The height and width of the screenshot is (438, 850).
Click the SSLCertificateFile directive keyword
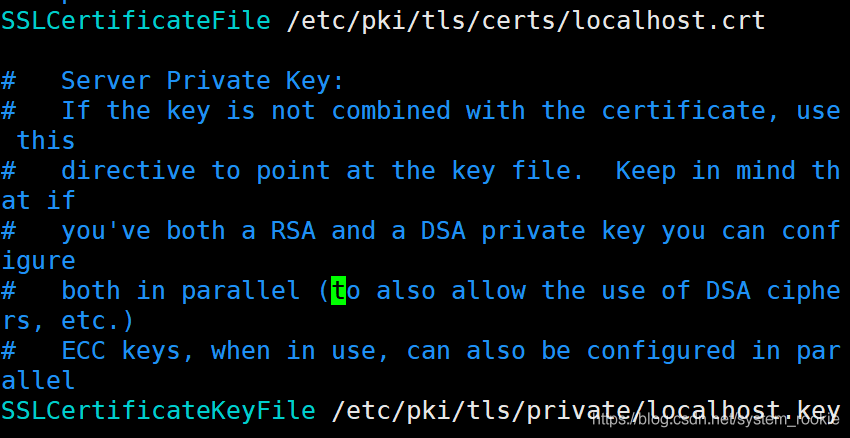tap(135, 20)
